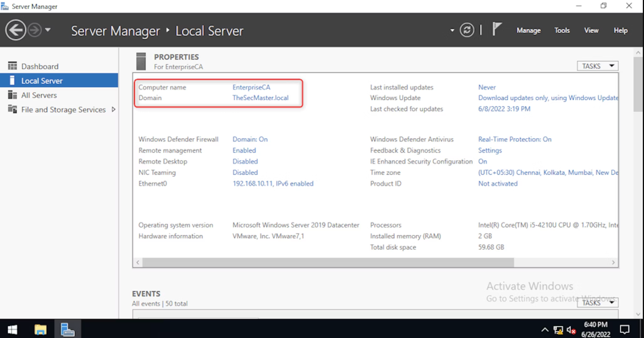This screenshot has height=338, width=644.
Task: Click the TheSecMaster.local domain link
Action: tap(260, 98)
